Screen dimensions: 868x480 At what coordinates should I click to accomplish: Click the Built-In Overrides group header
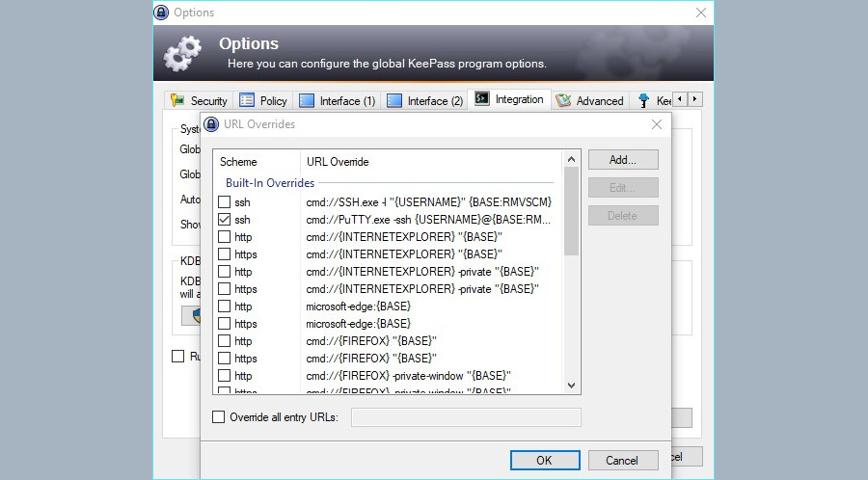coord(270,182)
